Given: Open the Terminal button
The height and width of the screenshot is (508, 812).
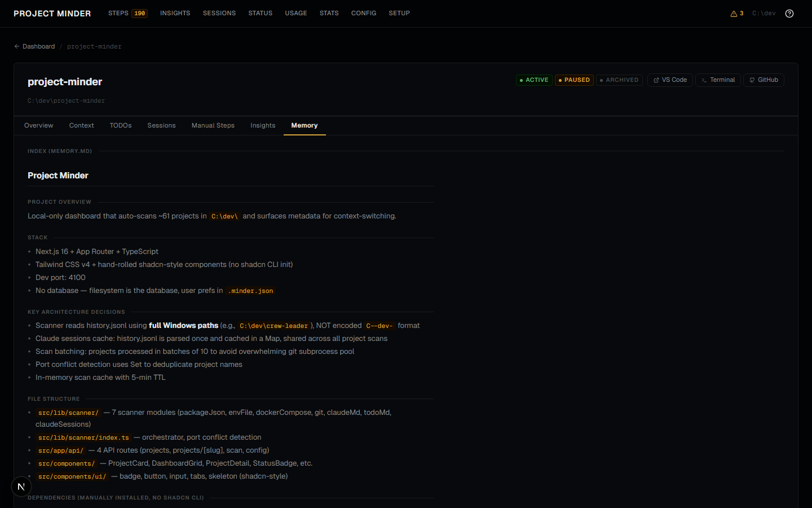Looking at the screenshot, I should [718, 80].
